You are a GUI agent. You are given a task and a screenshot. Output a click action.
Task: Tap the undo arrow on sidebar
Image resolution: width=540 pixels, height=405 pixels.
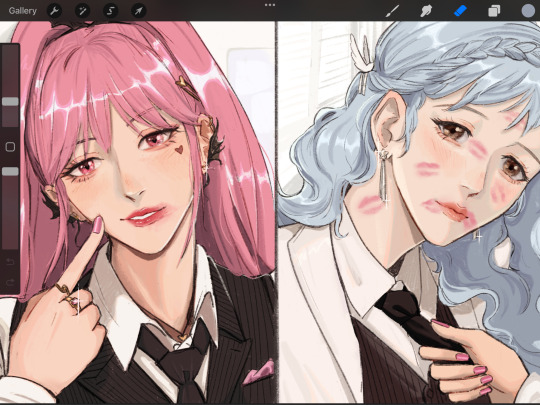click(x=10, y=262)
